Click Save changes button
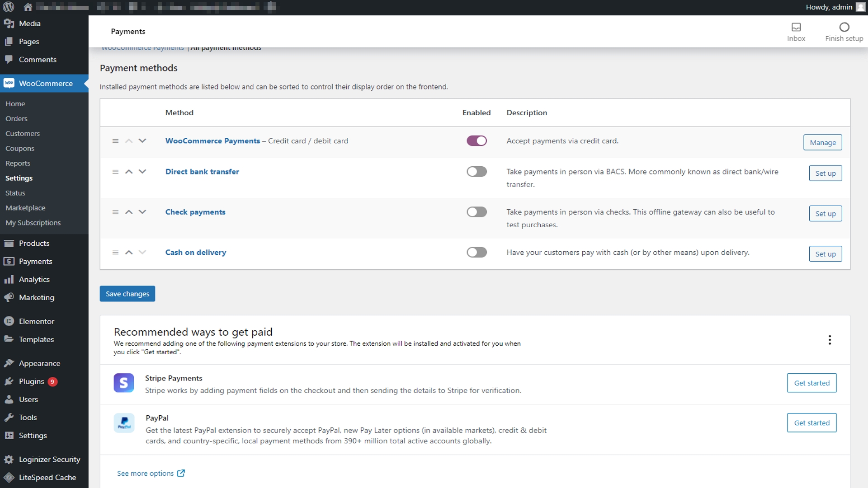Screen dimensions: 868x488 coord(127,294)
